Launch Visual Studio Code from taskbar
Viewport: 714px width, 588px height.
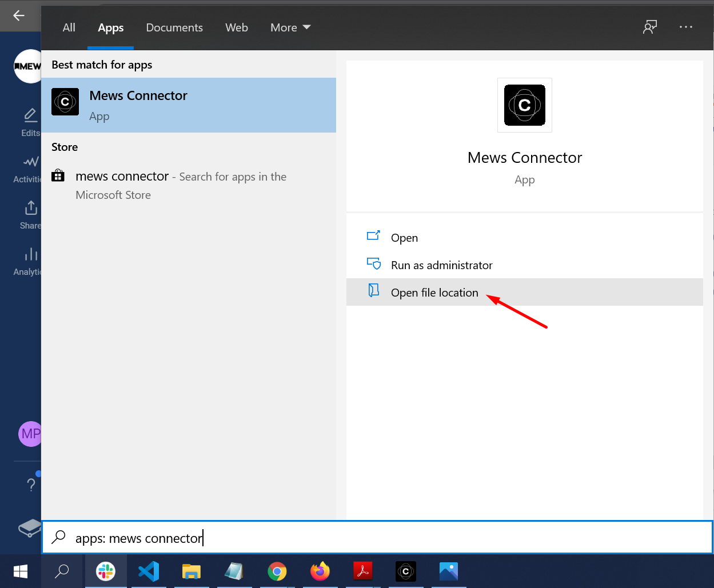pyautogui.click(x=149, y=571)
